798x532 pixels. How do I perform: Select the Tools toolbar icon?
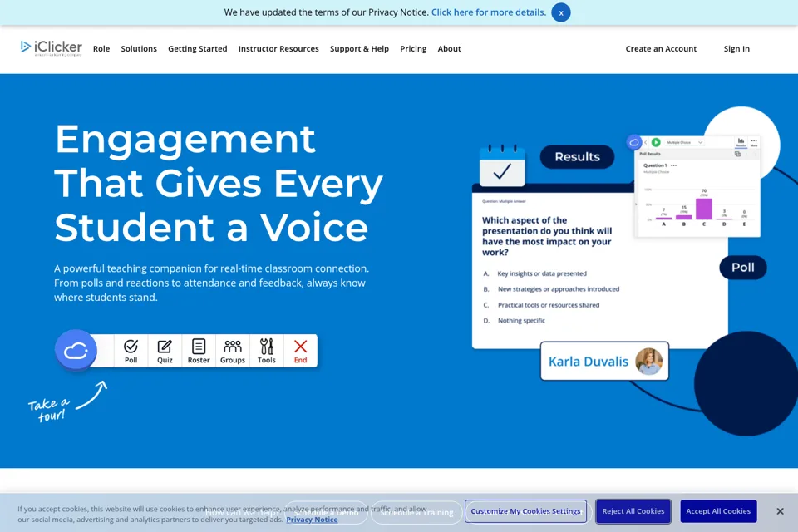267,351
